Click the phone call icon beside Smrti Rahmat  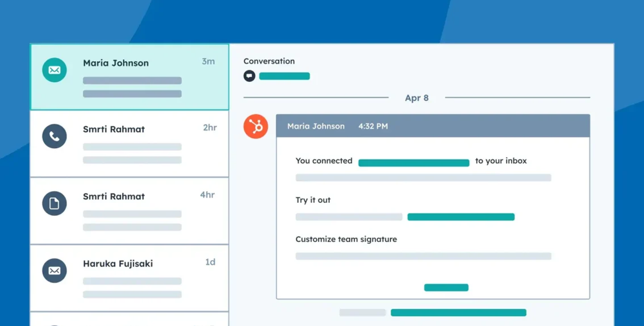pyautogui.click(x=54, y=136)
